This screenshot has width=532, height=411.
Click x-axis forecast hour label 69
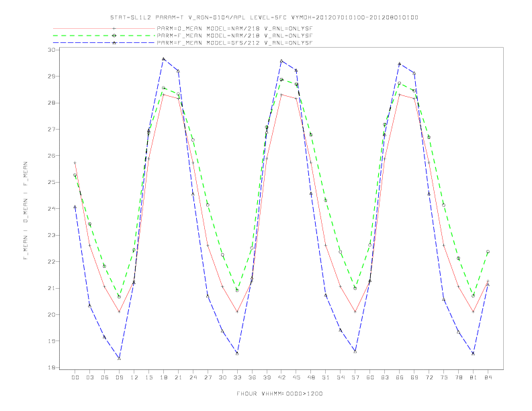point(414,377)
